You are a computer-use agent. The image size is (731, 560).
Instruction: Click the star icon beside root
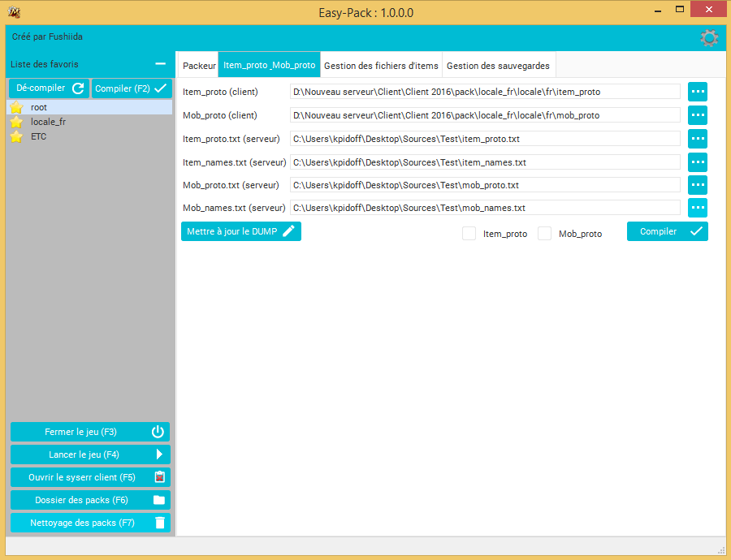pos(17,107)
